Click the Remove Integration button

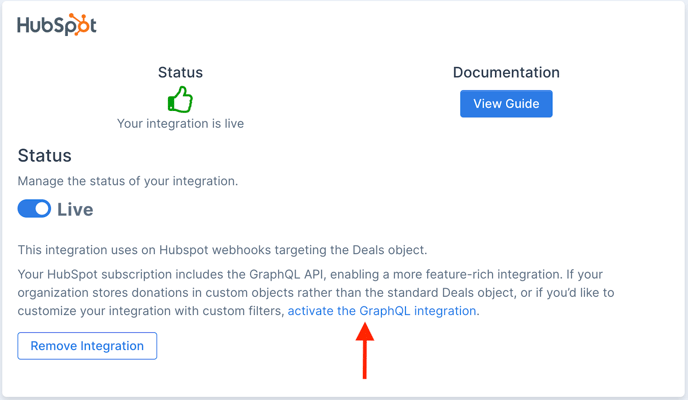87,346
